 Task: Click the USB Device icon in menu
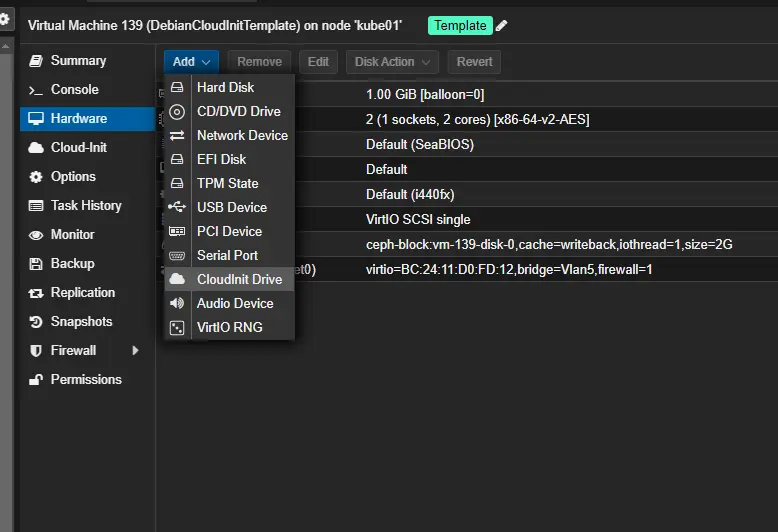[x=177, y=208]
